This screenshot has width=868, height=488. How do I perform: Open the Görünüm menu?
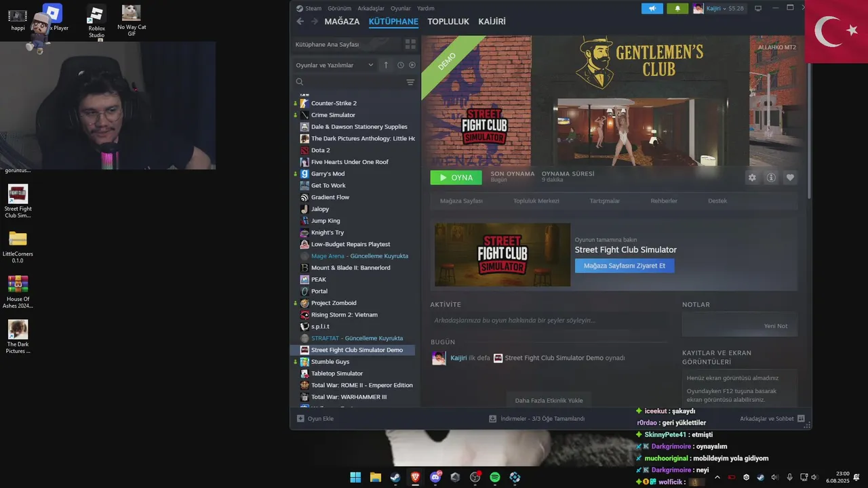tap(339, 8)
